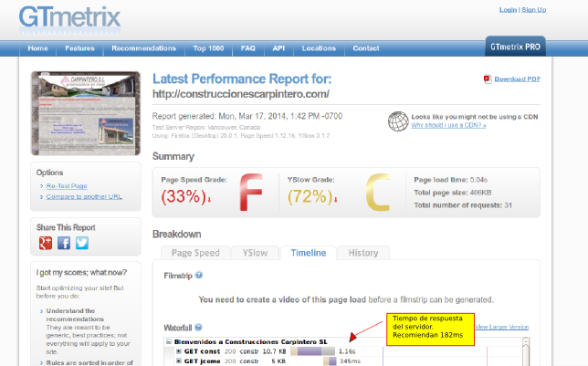Click Total number of requests 31

463,205
